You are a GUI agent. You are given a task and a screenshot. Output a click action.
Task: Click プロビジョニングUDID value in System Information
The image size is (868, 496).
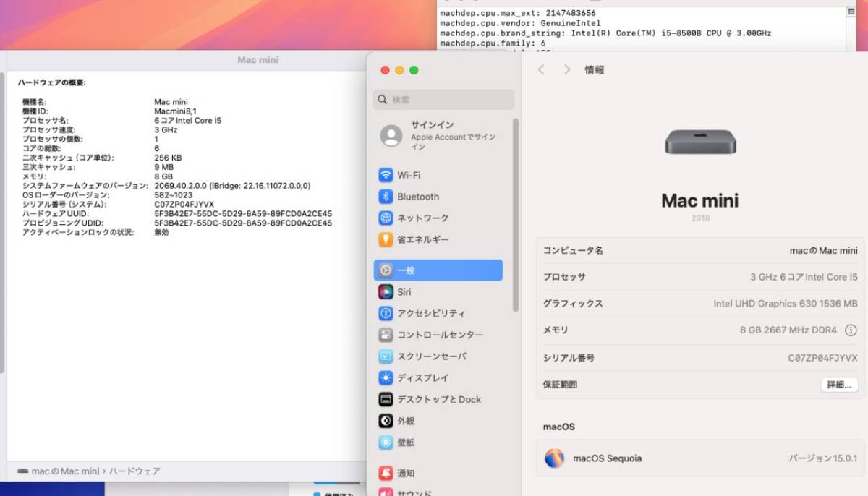[x=243, y=223]
